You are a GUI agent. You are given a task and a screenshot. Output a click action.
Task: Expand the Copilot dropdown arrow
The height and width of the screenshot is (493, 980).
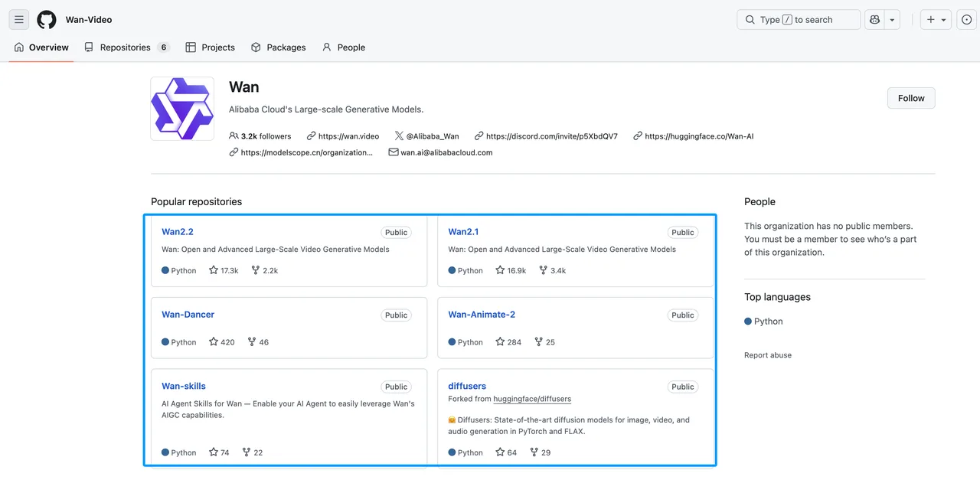[892, 20]
